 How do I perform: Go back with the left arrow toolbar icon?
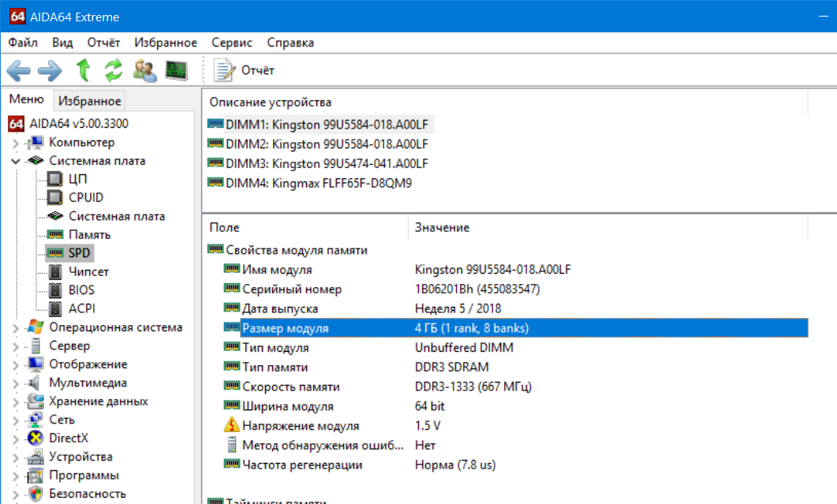coord(19,70)
